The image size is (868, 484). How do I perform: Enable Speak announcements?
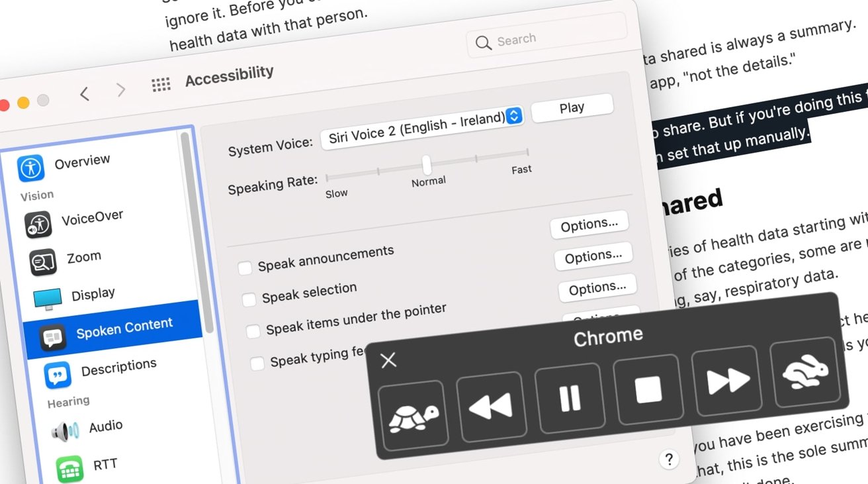point(245,267)
